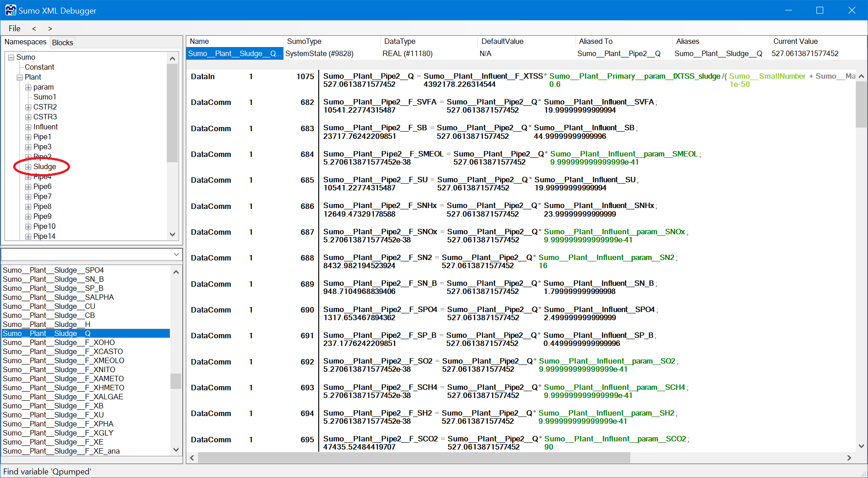Switch to the Namespaces tab

(25, 42)
